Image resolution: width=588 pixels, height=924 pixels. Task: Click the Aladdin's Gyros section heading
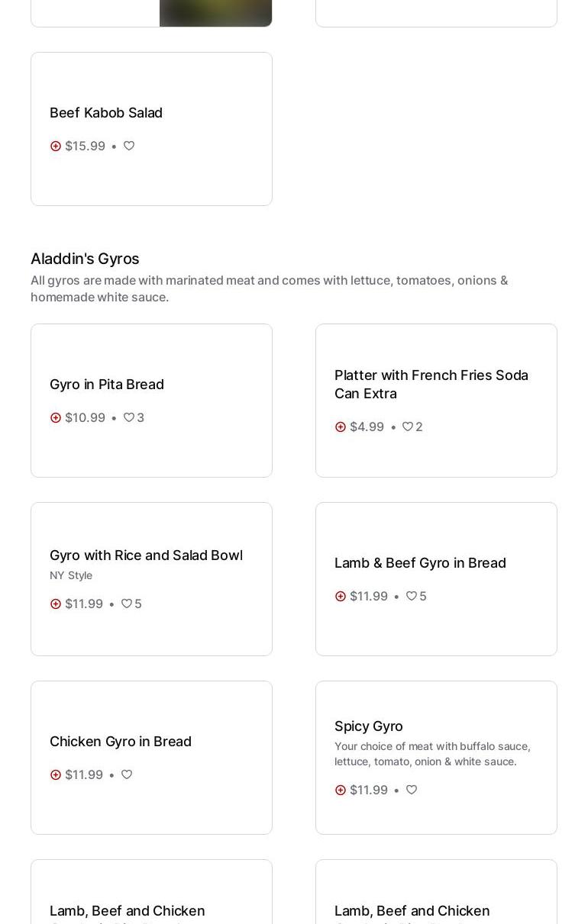[x=85, y=259]
